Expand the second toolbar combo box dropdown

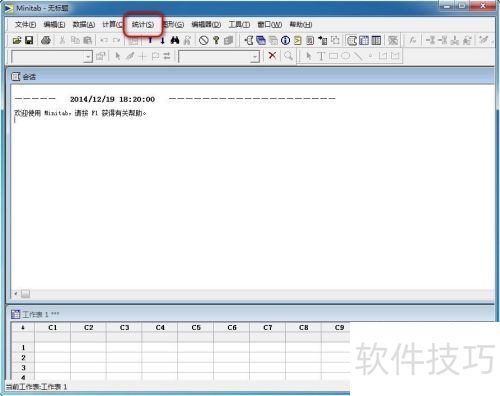point(255,57)
